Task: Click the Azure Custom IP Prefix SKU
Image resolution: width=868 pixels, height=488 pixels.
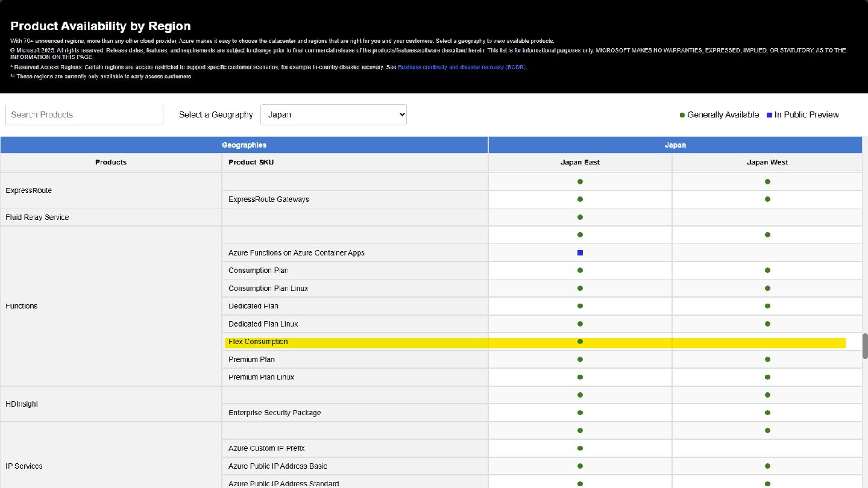Action: pos(355,448)
